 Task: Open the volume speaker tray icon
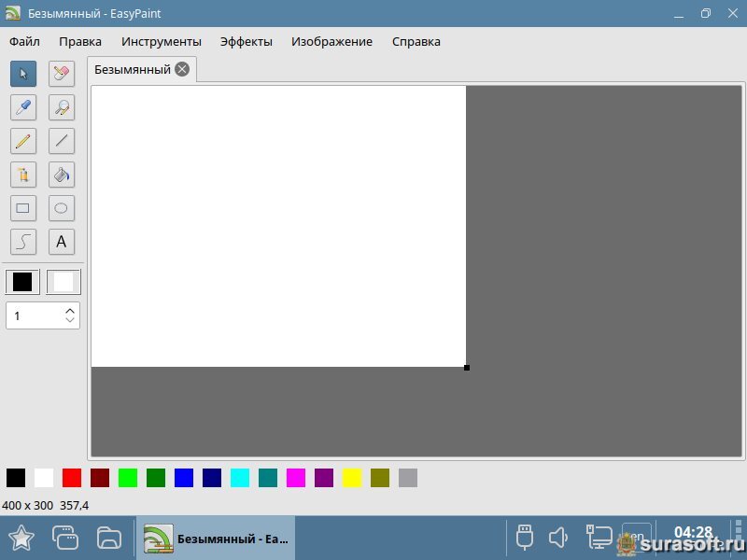point(557,538)
